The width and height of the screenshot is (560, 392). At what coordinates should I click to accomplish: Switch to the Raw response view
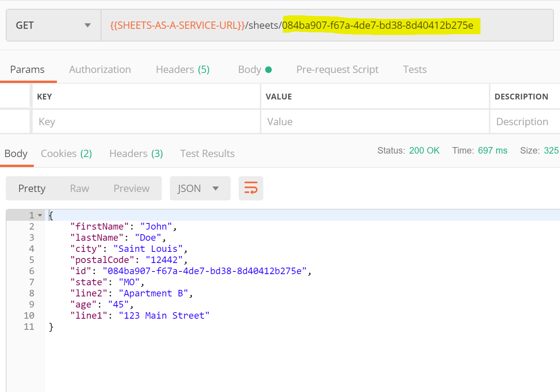[79, 188]
